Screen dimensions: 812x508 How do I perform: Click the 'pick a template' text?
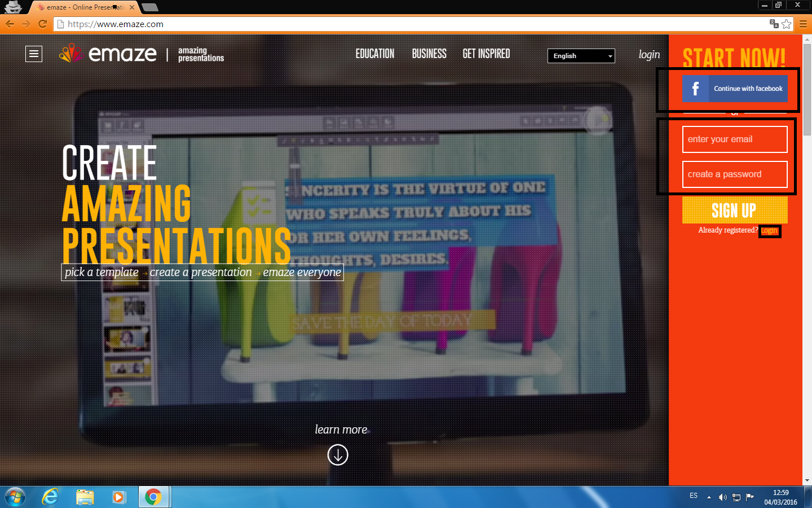tap(101, 272)
